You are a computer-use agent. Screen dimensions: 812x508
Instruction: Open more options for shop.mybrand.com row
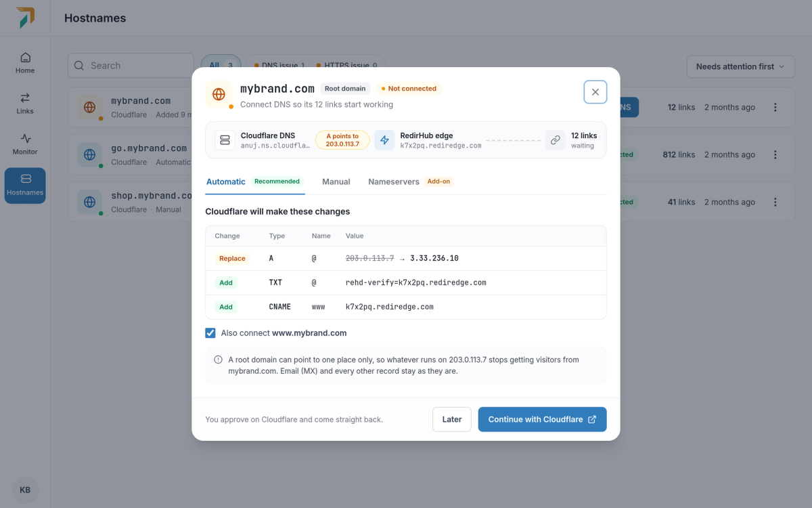pyautogui.click(x=775, y=202)
